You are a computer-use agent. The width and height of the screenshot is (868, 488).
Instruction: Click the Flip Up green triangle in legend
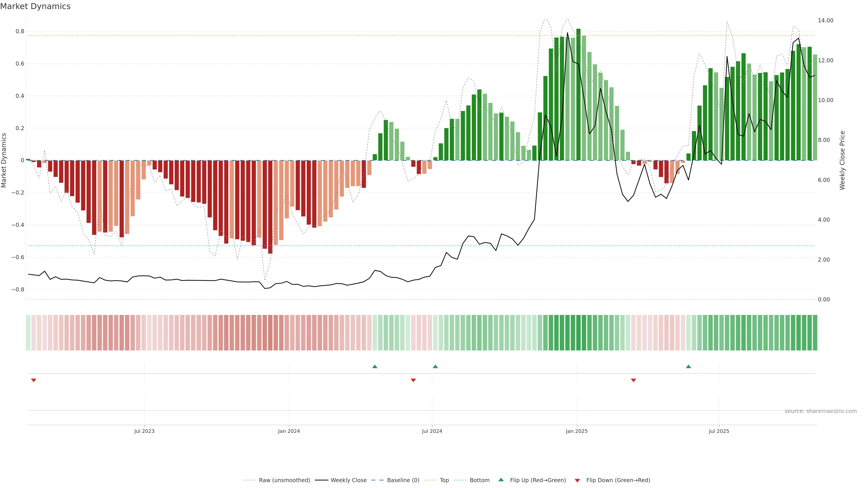(x=501, y=480)
